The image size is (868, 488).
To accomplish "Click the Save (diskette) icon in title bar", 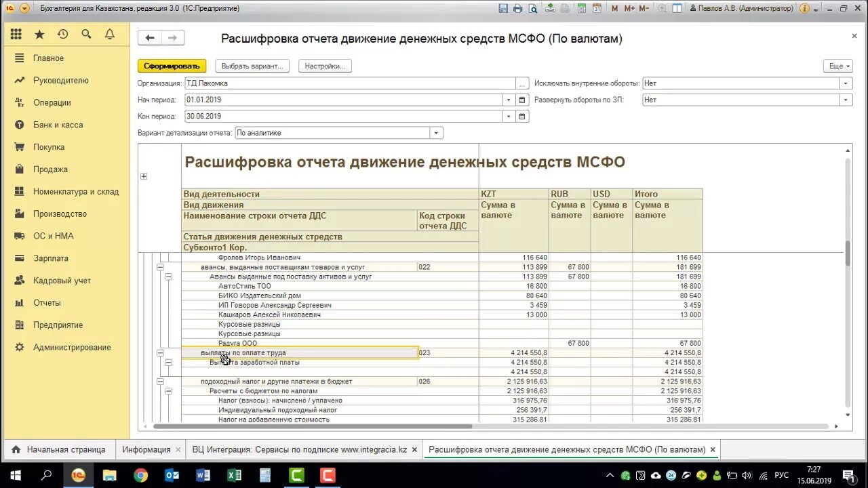I will click(502, 9).
